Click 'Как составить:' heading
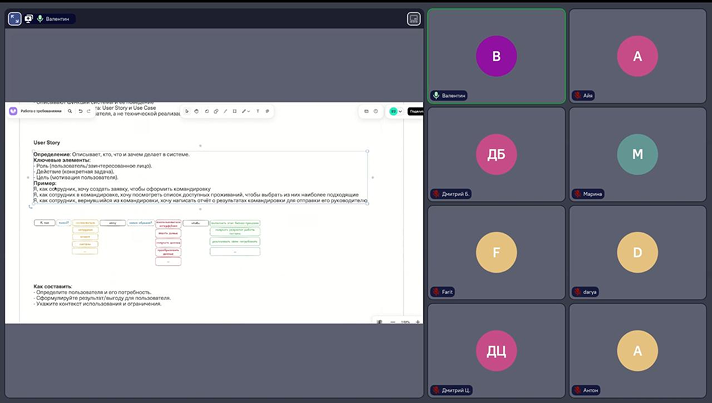Image resolution: width=712 pixels, height=403 pixels. (53, 286)
